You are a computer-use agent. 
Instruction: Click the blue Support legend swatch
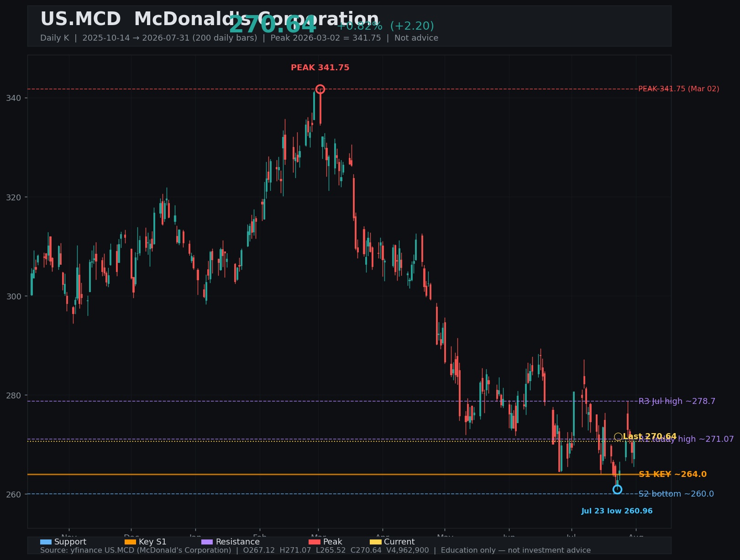tap(46, 542)
